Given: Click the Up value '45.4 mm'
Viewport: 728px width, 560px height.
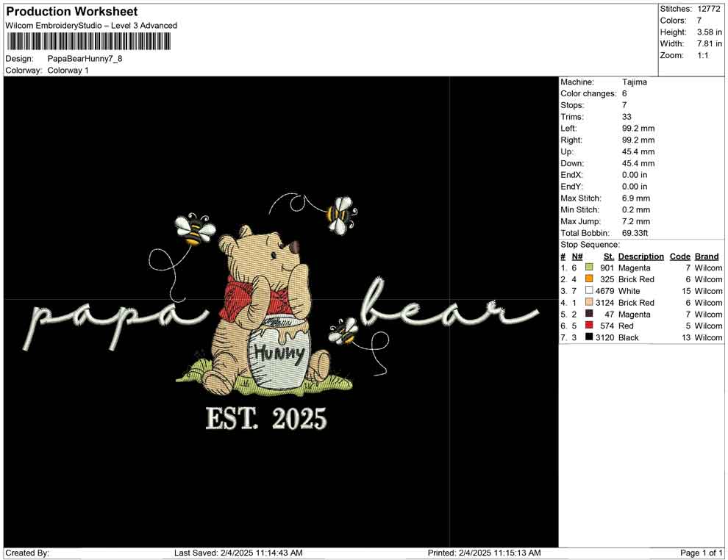Looking at the screenshot, I should pyautogui.click(x=638, y=151).
